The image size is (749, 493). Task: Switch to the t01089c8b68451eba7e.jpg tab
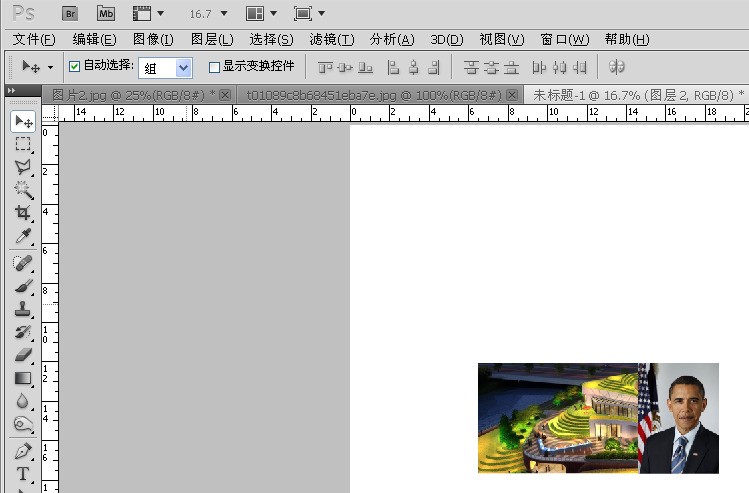(374, 96)
